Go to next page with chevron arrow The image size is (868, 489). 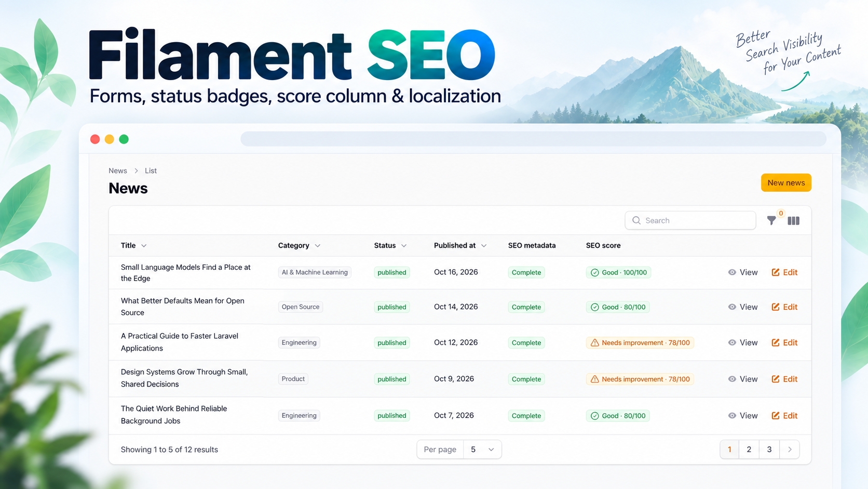coord(790,450)
